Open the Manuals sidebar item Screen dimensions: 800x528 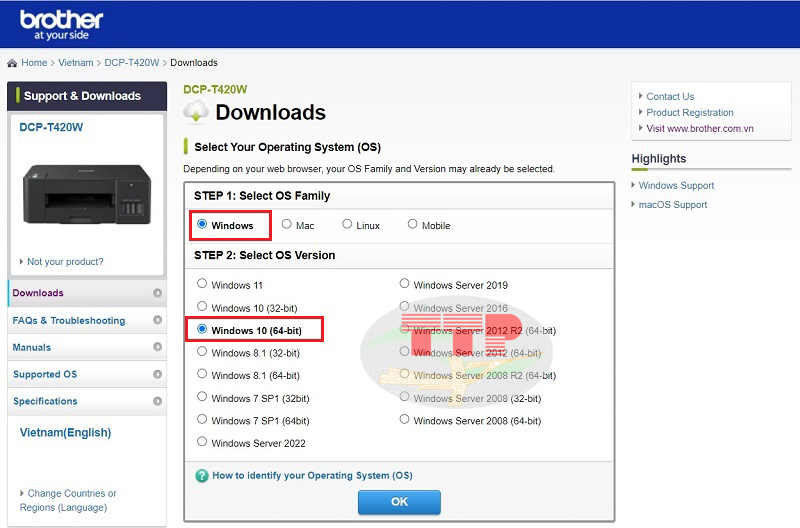87,347
